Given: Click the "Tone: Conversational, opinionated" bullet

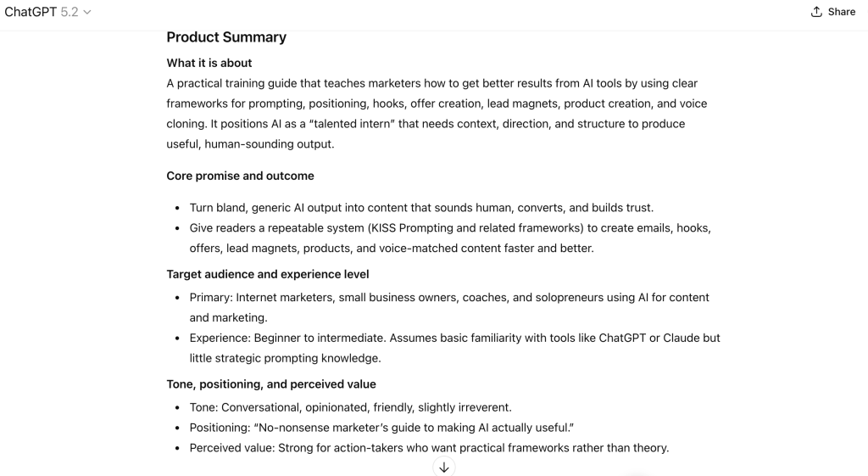Looking at the screenshot, I should 350,407.
